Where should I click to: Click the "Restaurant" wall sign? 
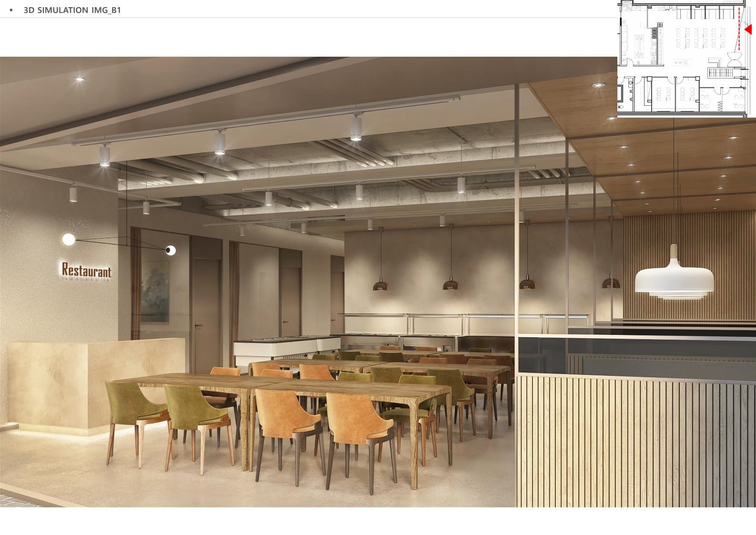(x=86, y=271)
